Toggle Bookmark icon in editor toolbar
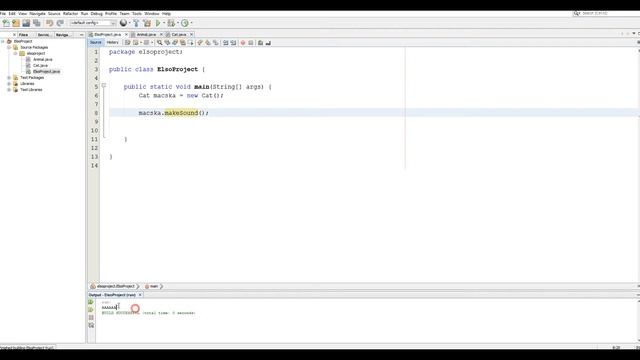 point(216,42)
